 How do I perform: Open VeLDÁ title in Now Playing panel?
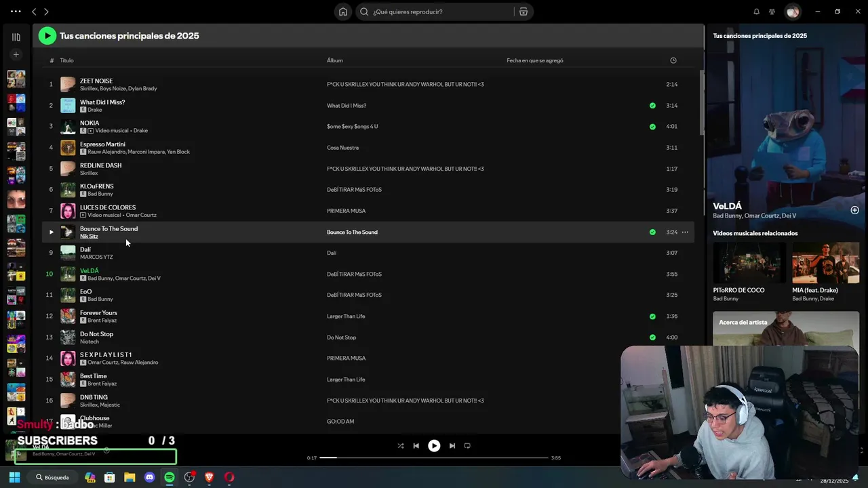(x=727, y=206)
